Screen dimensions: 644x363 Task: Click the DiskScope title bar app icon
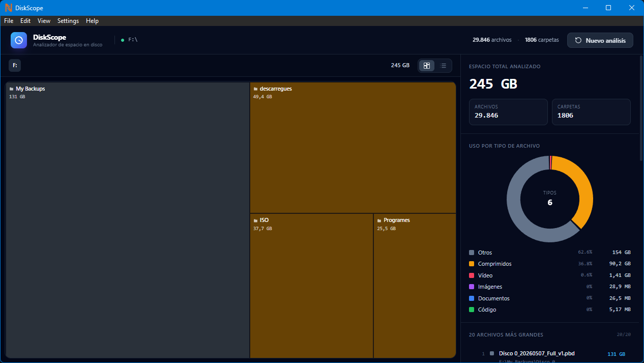tap(8, 8)
